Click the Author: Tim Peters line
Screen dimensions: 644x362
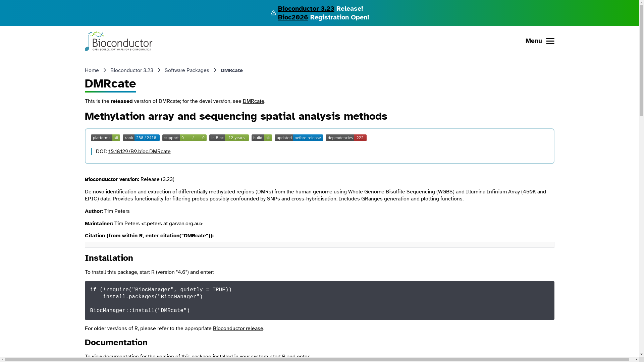pos(107,211)
